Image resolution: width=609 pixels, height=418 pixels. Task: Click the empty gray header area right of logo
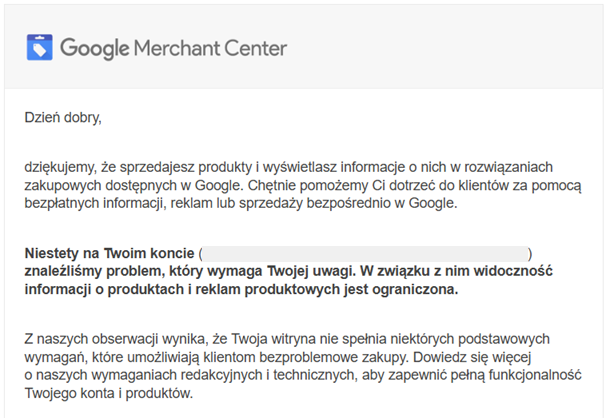(x=450, y=47)
